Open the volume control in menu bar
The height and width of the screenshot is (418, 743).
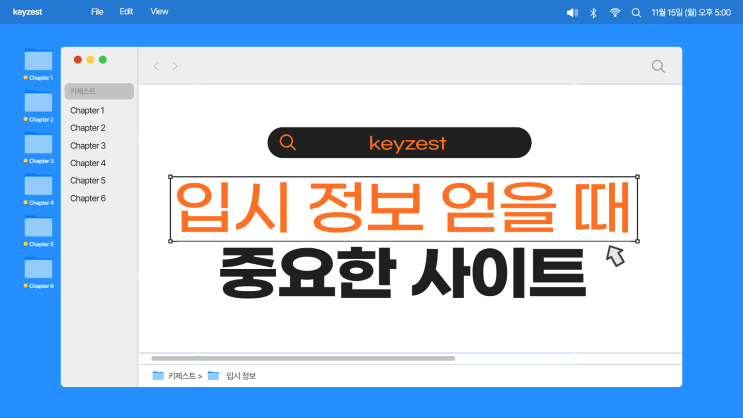(572, 12)
